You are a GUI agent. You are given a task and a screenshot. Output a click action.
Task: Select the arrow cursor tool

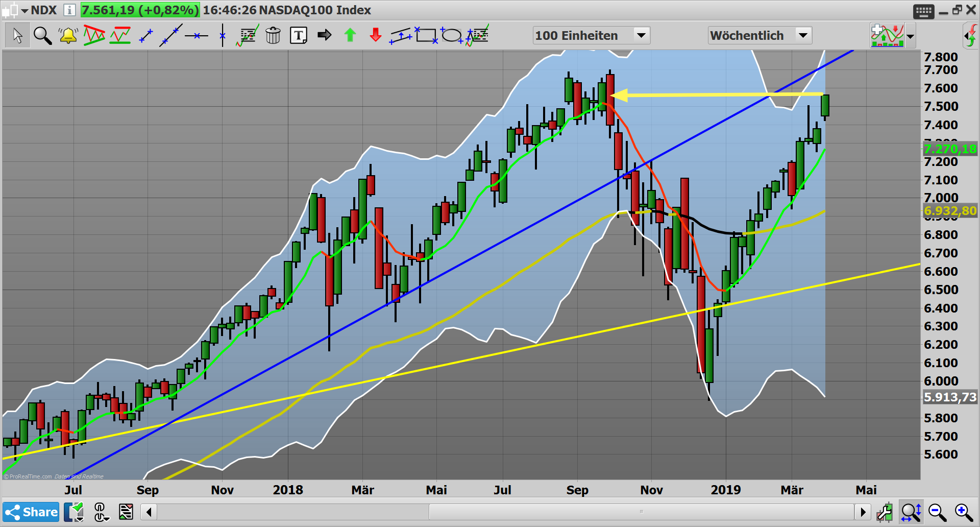(17, 36)
